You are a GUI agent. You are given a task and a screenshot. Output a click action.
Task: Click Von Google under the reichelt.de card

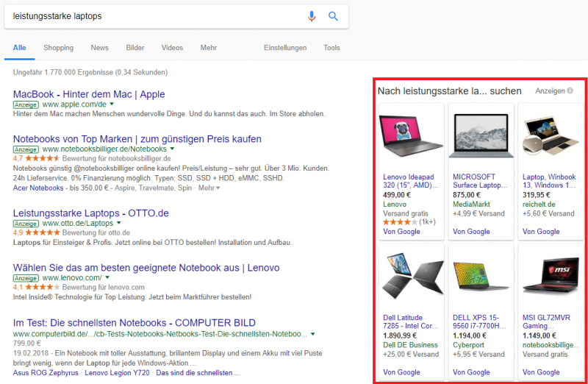point(541,232)
